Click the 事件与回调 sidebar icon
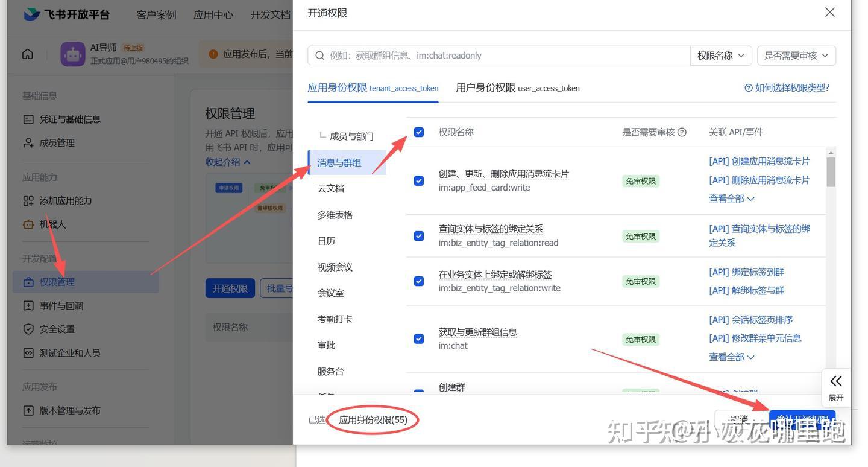868x467 pixels. pyautogui.click(x=28, y=306)
